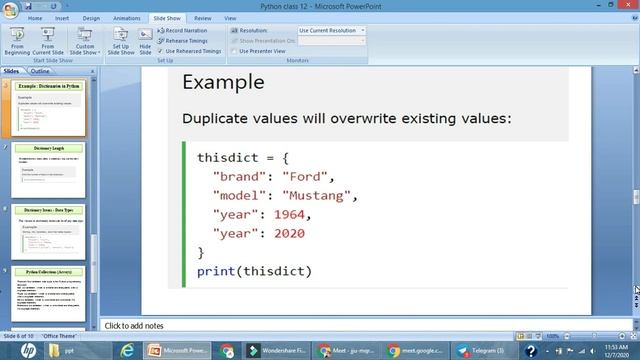The width and height of the screenshot is (640, 360).
Task: Click the zoom slider handle
Action: coord(594,336)
